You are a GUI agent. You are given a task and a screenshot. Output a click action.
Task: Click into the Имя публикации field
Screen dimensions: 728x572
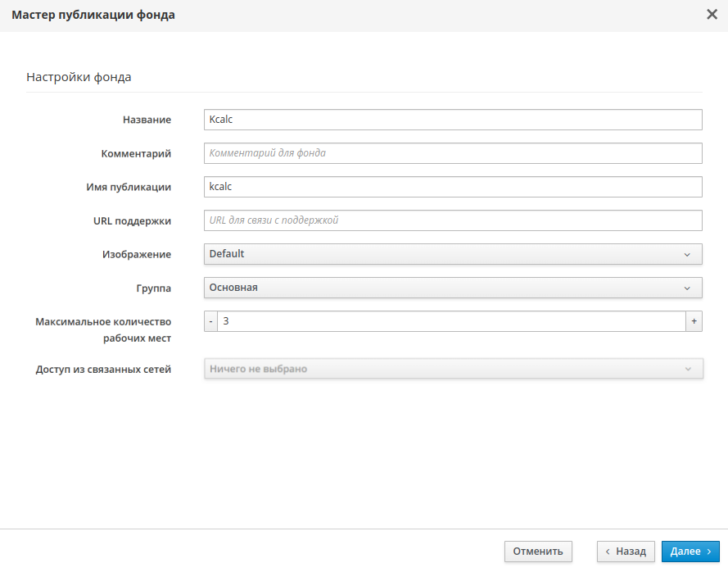(452, 187)
